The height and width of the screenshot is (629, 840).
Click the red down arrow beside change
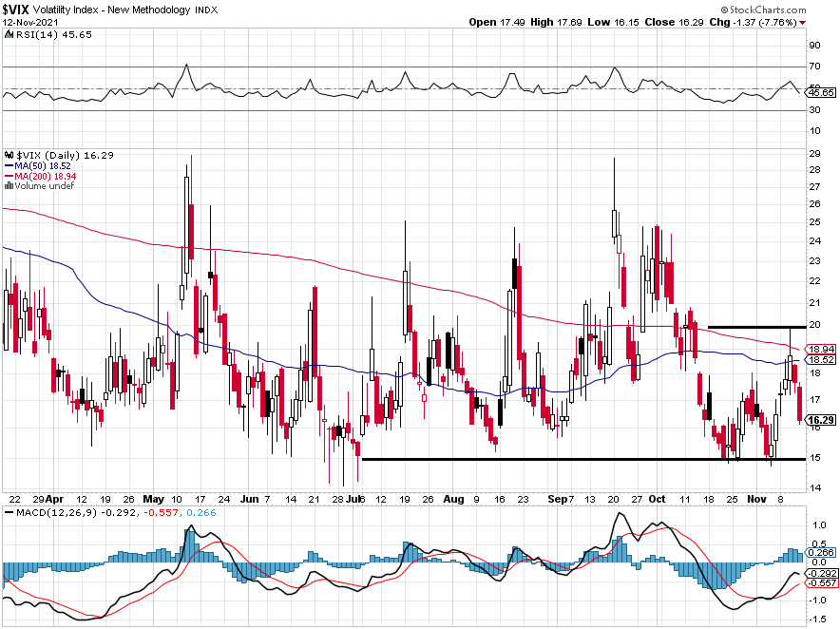802,23
